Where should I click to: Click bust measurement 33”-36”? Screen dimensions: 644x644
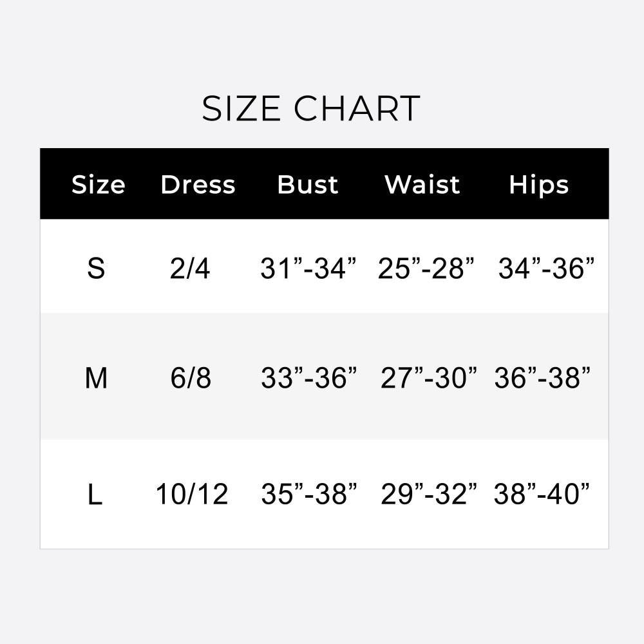tap(309, 378)
